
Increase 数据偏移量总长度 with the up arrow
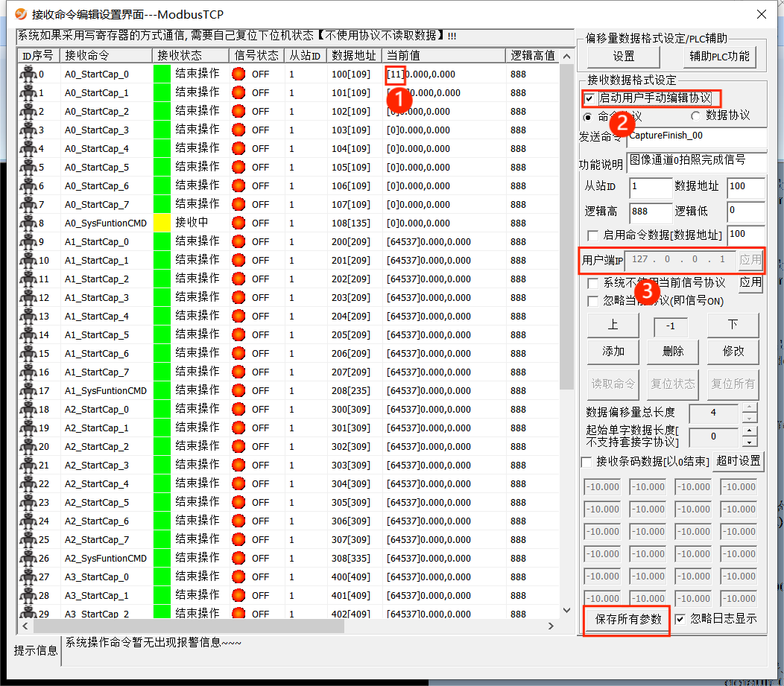(750, 407)
